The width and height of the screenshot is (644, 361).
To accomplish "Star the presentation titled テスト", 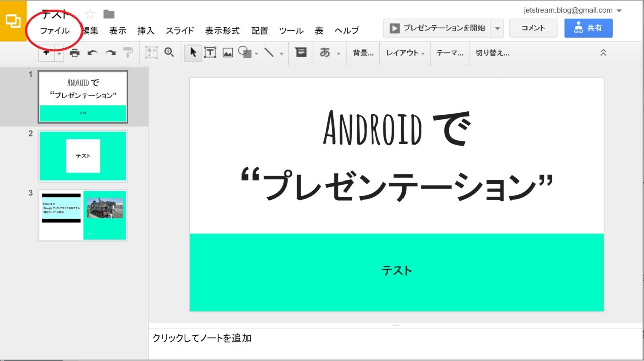I will pyautogui.click(x=90, y=14).
